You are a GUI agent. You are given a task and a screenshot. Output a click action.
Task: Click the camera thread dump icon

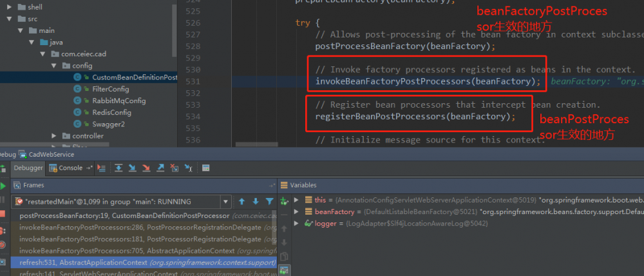point(3,262)
